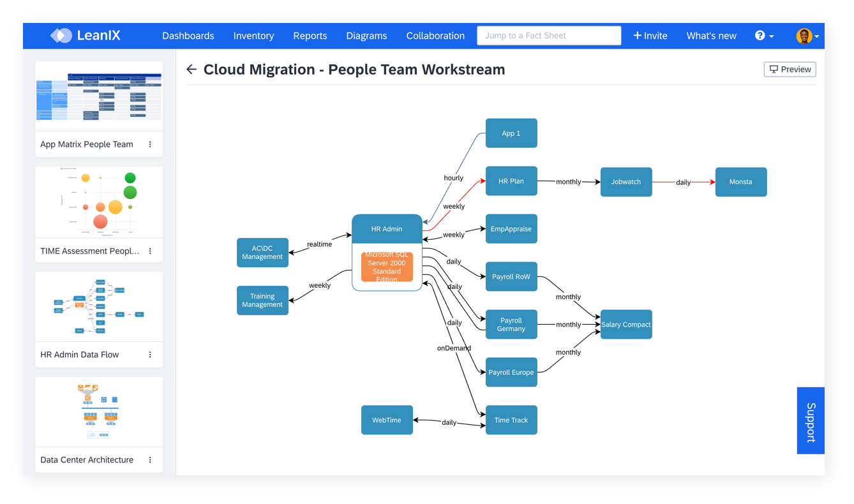Select the Jobwatch node
The image size is (854, 504).
[x=626, y=182]
